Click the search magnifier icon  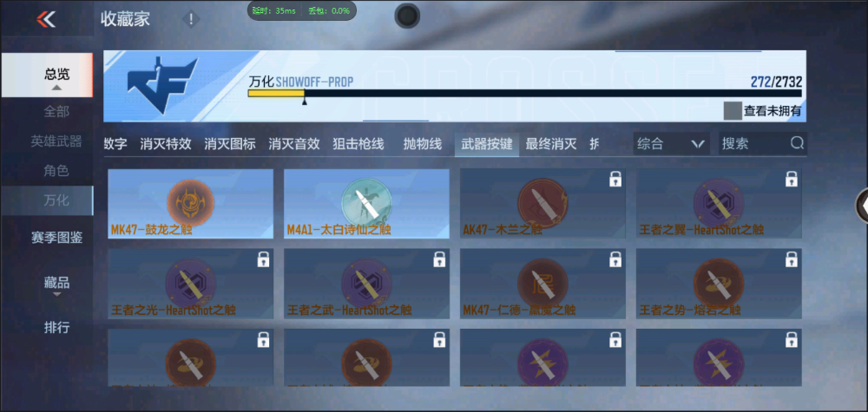click(x=797, y=143)
